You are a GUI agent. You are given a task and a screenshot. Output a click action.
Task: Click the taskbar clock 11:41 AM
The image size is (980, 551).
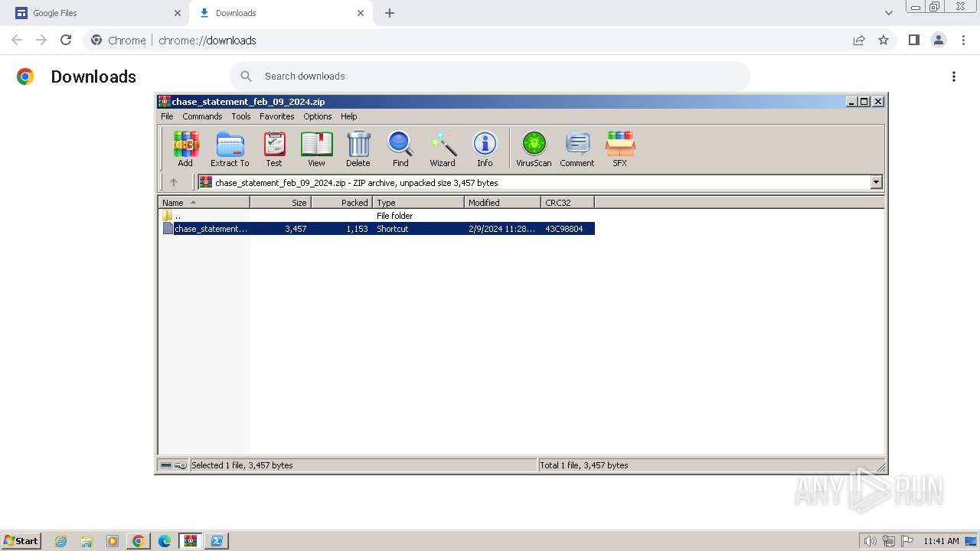(x=941, y=541)
